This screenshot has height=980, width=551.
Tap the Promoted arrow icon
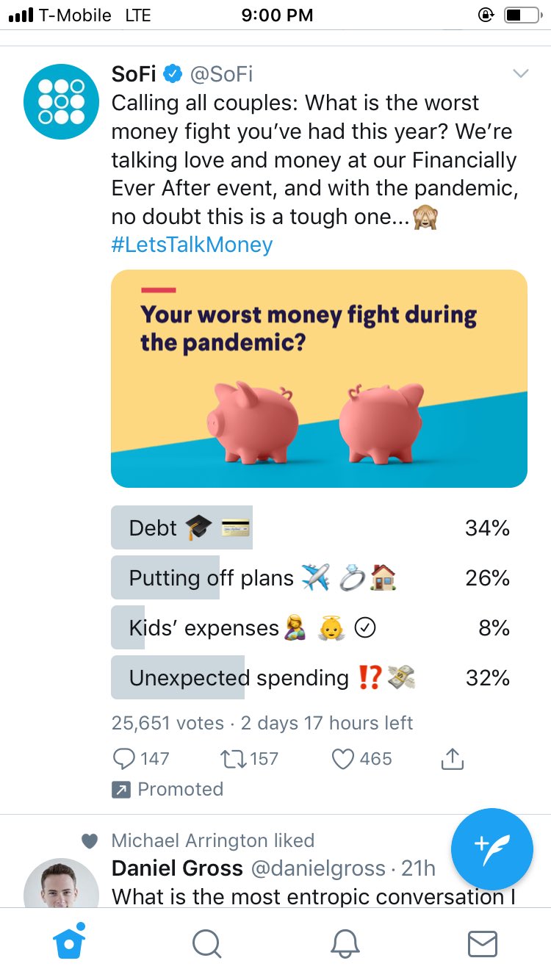120,790
